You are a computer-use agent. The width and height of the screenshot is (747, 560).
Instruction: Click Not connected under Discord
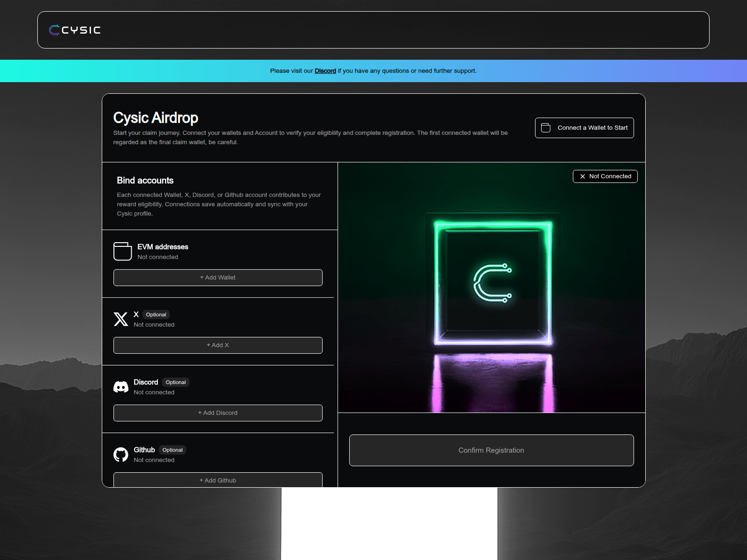point(154,392)
